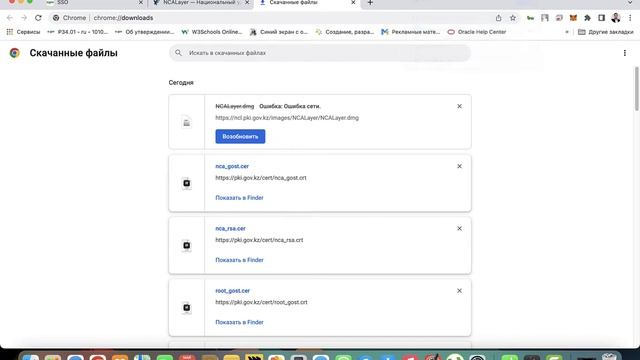Open the nca_gost.cer file link
The image size is (640, 360).
click(x=232, y=166)
